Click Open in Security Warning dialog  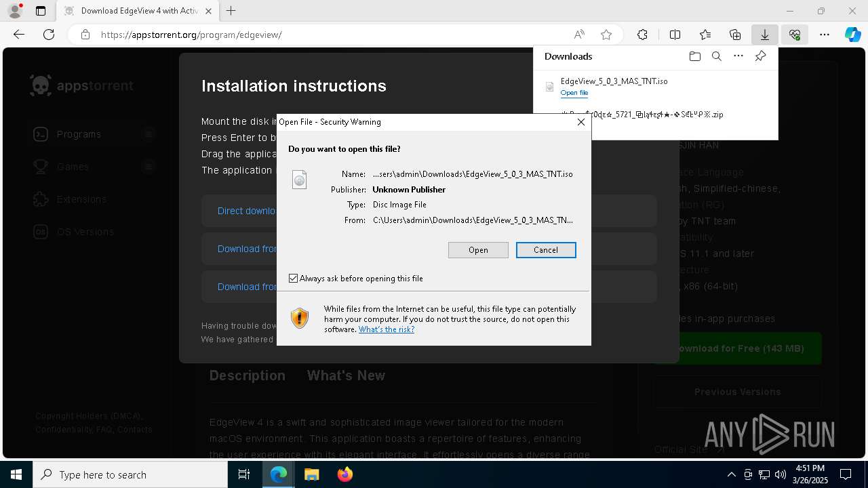(478, 250)
